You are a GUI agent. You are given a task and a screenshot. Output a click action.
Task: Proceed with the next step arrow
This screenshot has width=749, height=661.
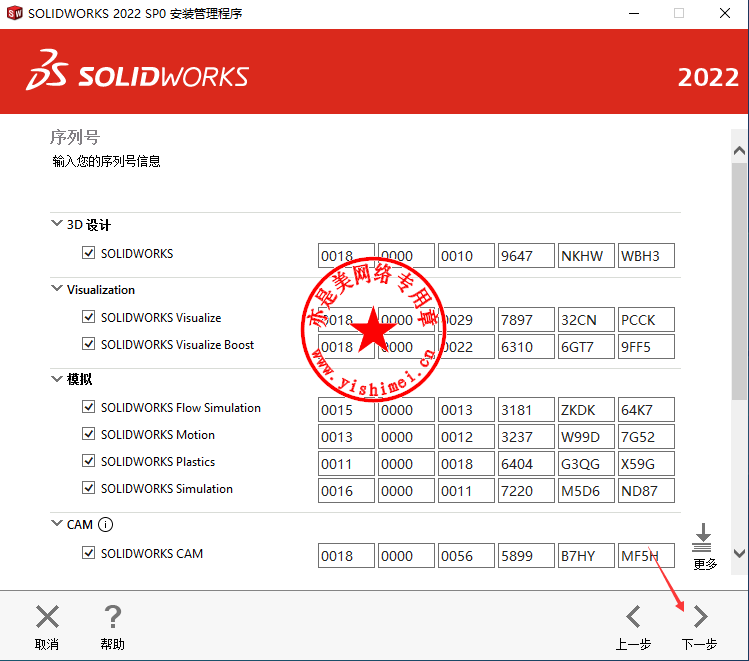tap(700, 616)
